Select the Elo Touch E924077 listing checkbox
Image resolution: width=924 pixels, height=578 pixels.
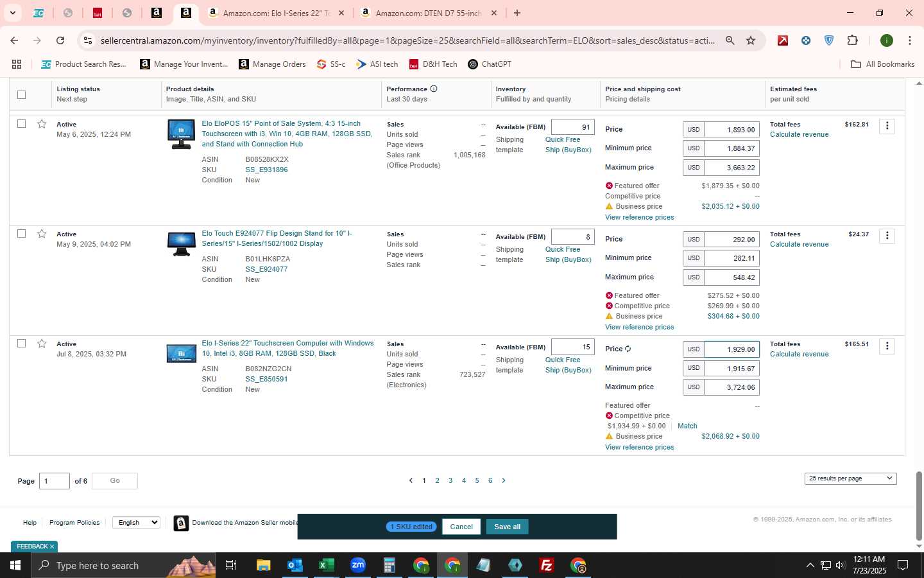pyautogui.click(x=21, y=233)
